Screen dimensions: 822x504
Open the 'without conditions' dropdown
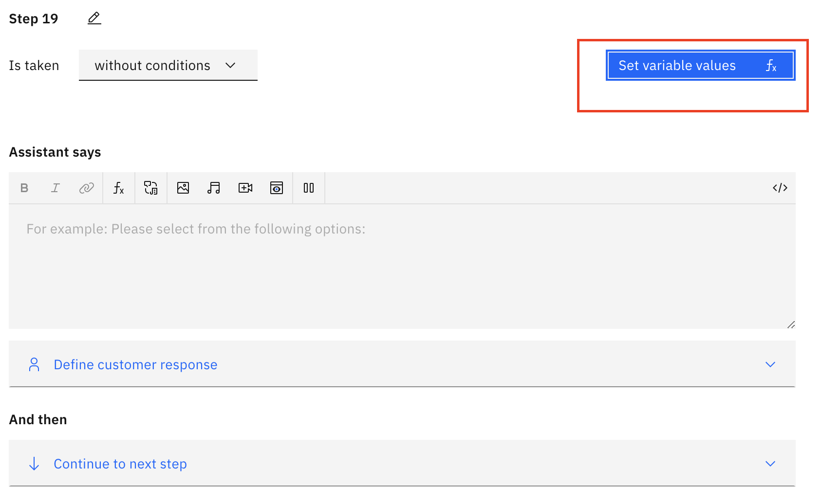(x=168, y=65)
